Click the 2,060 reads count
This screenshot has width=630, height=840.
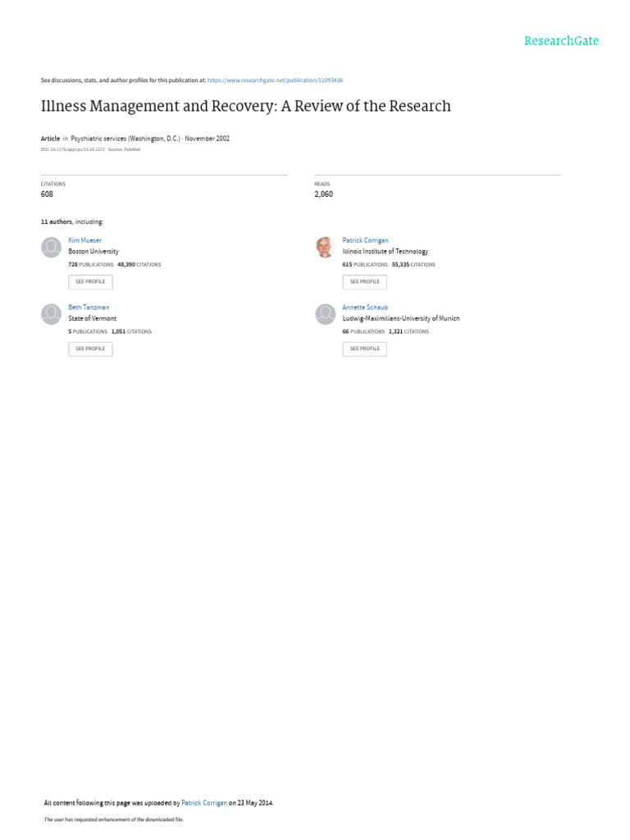point(323,194)
